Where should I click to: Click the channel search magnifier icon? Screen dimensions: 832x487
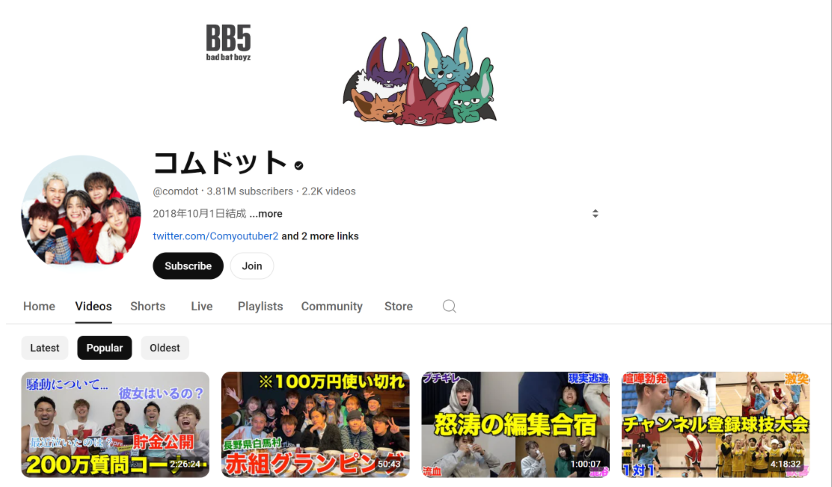coord(449,306)
